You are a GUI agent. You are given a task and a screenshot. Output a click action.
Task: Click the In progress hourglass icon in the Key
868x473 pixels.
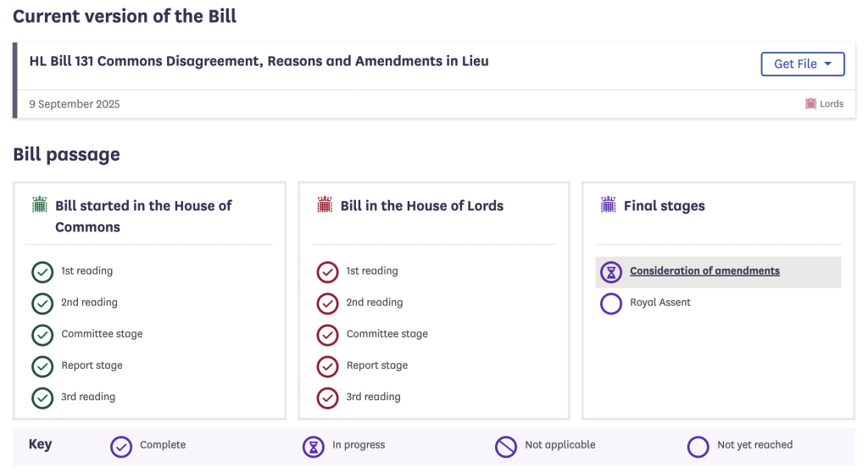[x=314, y=446]
